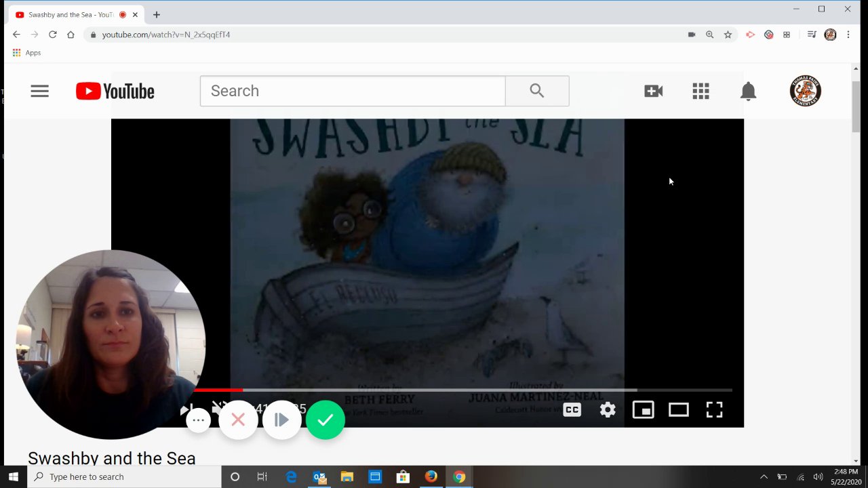Open the YouTube account avatar menu
The height and width of the screenshot is (488, 868).
click(806, 91)
